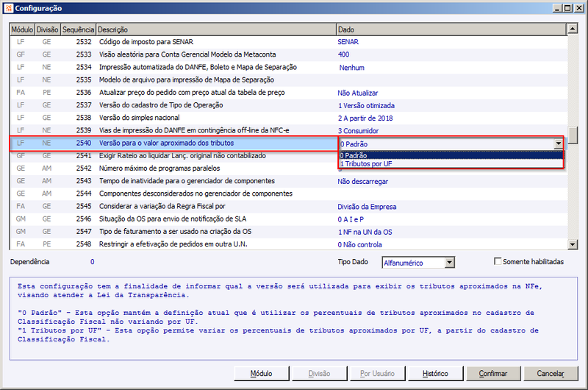The image size is (588, 390).
Task: Click the Descrição column header
Action: tap(216, 29)
